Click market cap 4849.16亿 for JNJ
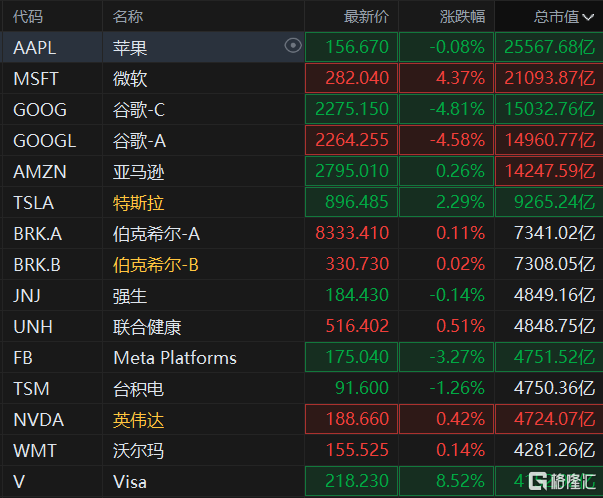 pyautogui.click(x=555, y=295)
